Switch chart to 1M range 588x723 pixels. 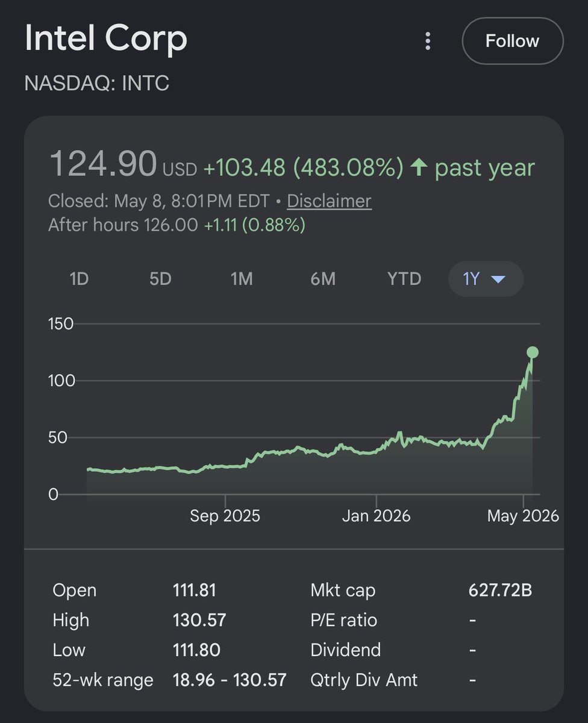point(242,279)
